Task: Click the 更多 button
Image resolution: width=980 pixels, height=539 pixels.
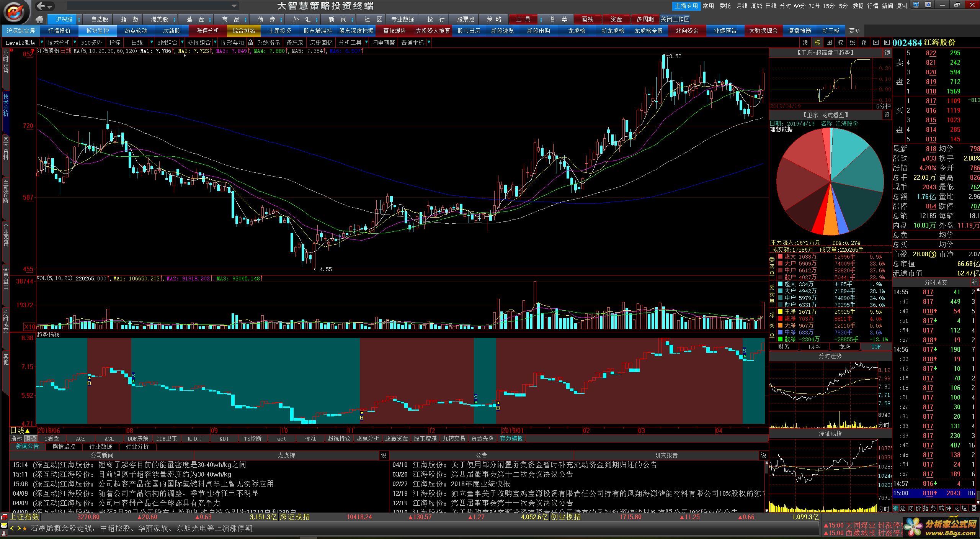Action: pyautogui.click(x=854, y=31)
